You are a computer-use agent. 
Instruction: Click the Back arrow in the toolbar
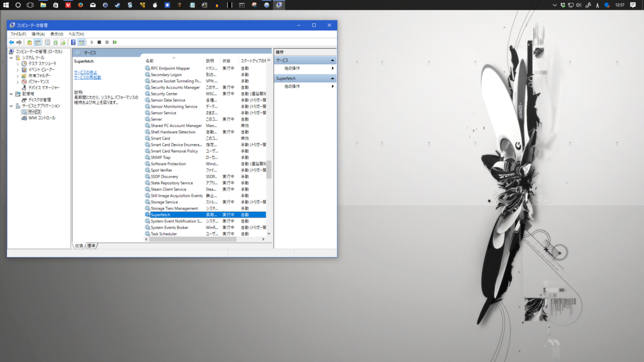point(11,42)
